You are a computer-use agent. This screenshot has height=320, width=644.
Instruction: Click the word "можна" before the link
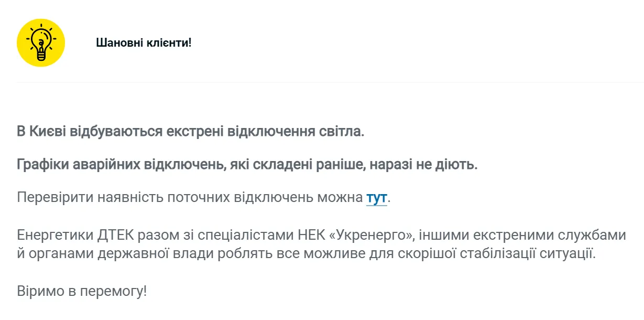click(x=342, y=198)
